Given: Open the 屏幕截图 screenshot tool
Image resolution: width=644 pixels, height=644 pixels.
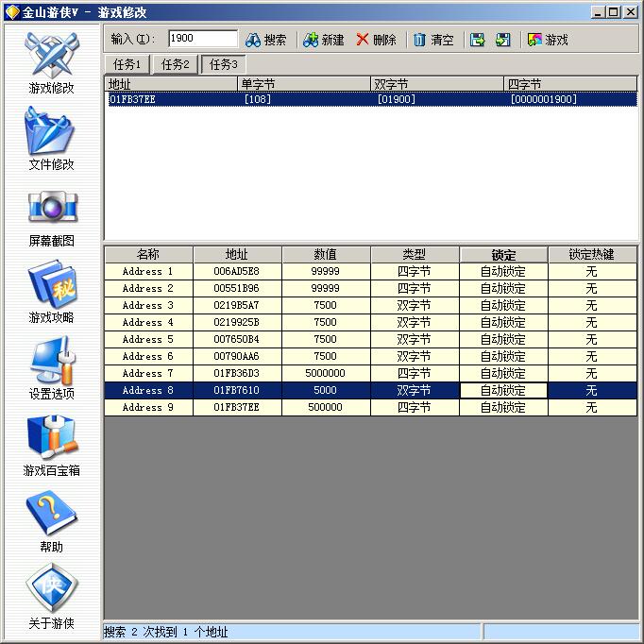Looking at the screenshot, I should click(x=51, y=218).
